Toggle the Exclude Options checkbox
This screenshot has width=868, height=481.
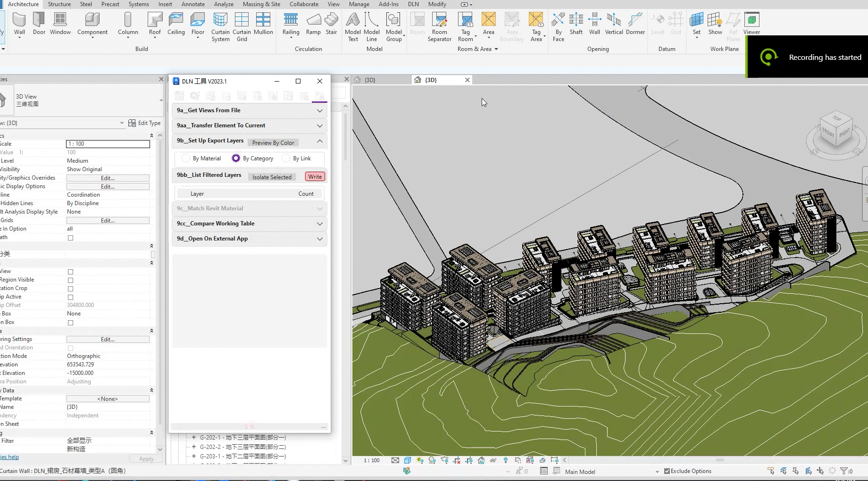(x=667, y=471)
